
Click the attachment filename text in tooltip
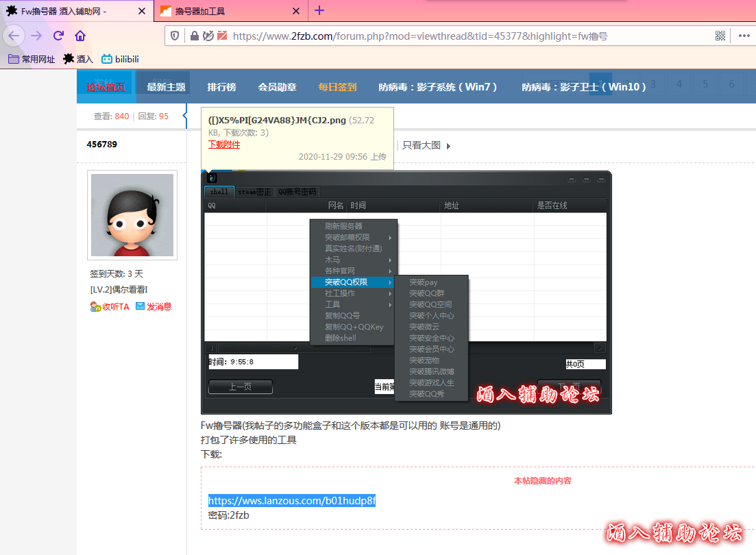click(277, 120)
